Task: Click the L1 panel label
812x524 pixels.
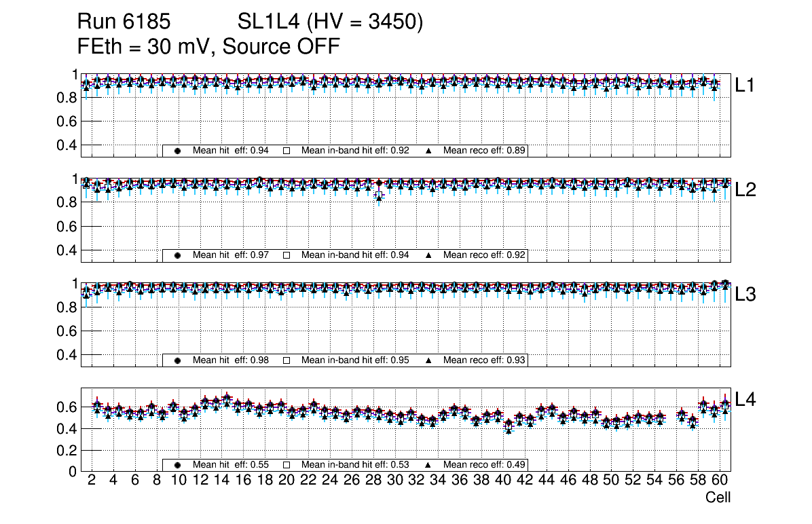Action: [x=745, y=86]
